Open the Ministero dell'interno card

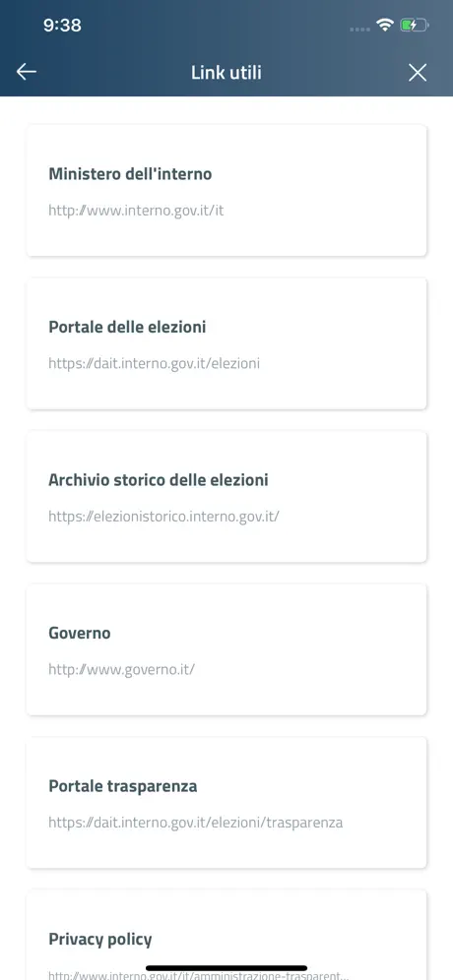226,191
